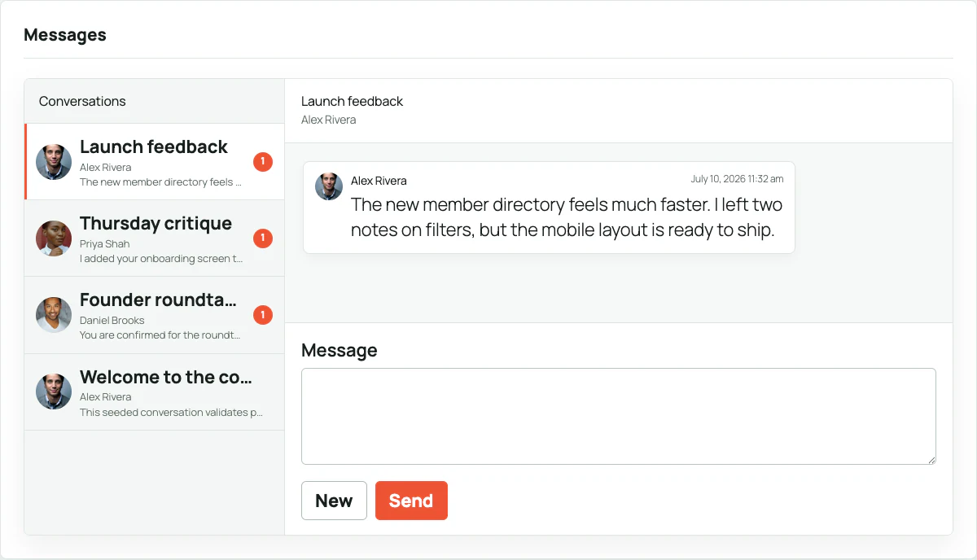Open the Welcome to the community conversation
This screenshot has height=560, width=977.
pos(155,392)
